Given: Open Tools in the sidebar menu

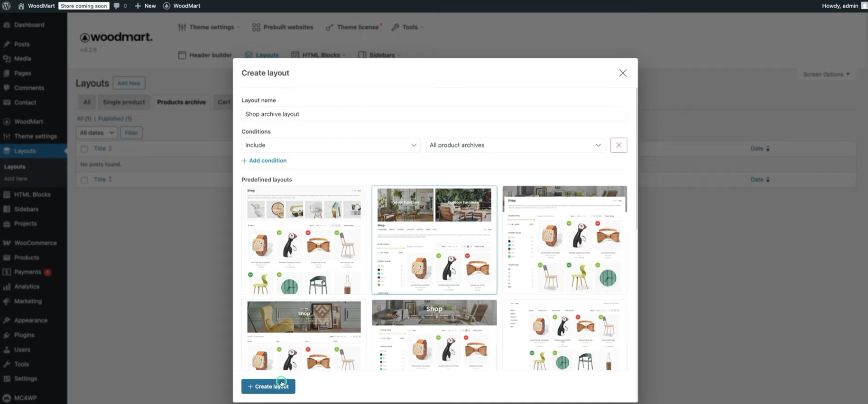Looking at the screenshot, I should 21,364.
